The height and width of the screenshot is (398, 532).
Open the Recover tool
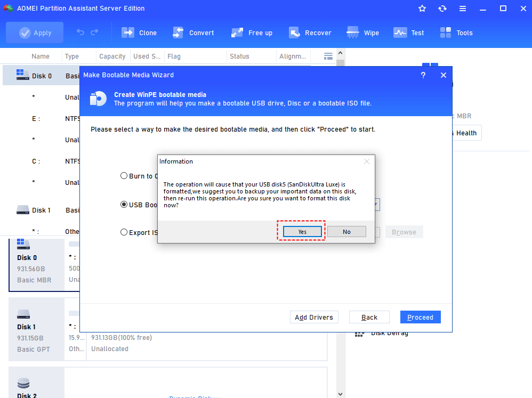click(x=310, y=33)
